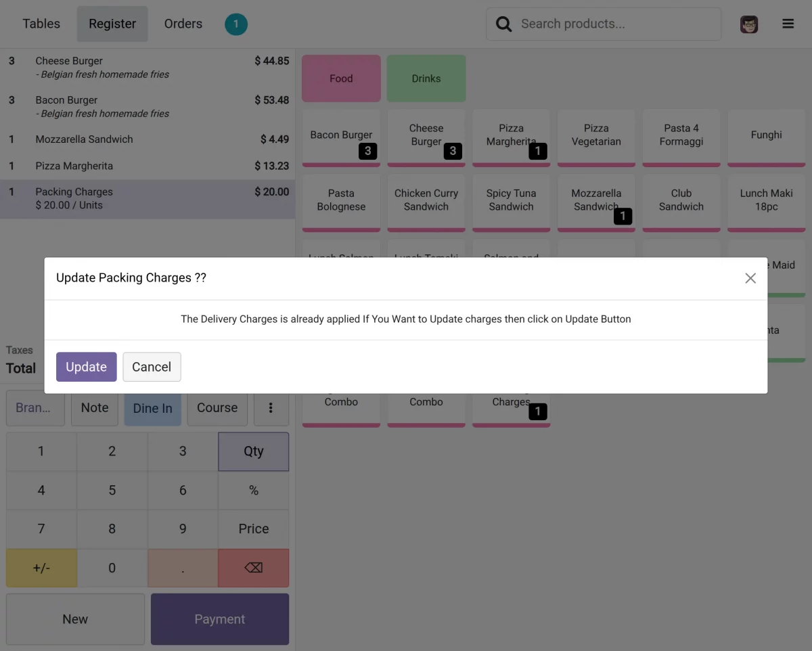
Task: Click the search magnifier icon
Action: click(503, 24)
